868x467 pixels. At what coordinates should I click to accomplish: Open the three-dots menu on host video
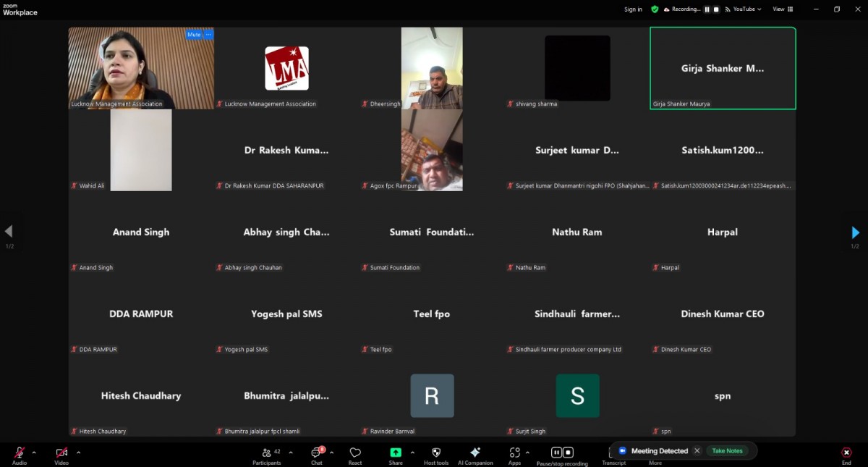209,35
